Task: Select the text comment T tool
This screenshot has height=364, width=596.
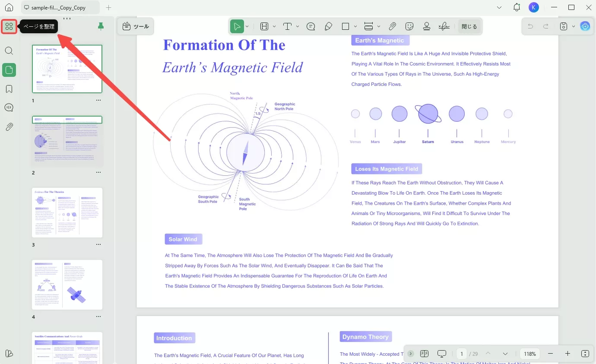Action: click(x=288, y=26)
